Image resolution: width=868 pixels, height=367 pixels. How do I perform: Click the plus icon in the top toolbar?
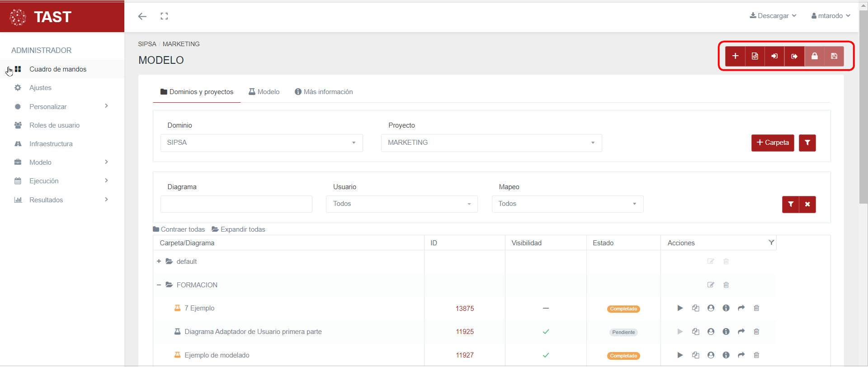tap(735, 56)
